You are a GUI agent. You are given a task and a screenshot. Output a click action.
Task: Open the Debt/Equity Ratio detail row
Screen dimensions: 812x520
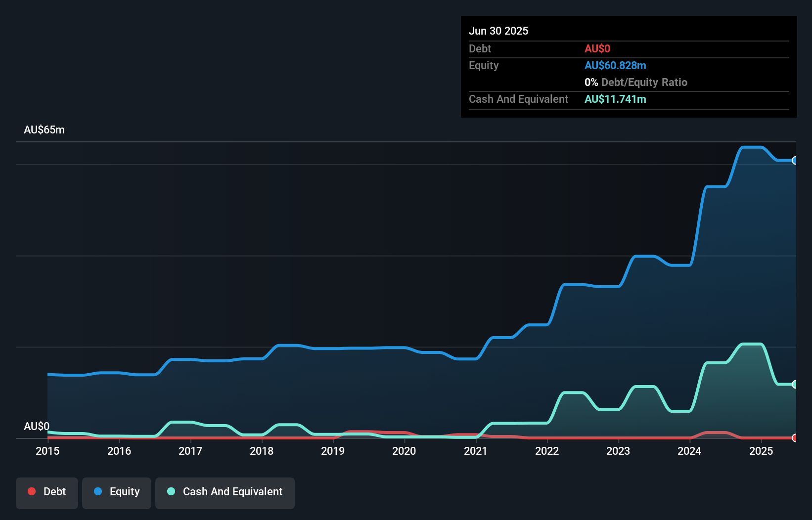[636, 82]
